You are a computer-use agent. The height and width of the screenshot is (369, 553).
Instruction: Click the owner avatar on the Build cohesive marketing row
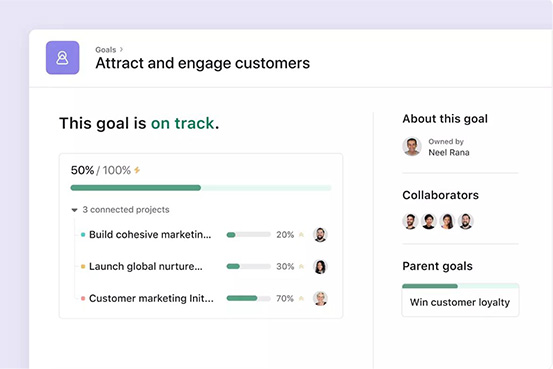320,235
